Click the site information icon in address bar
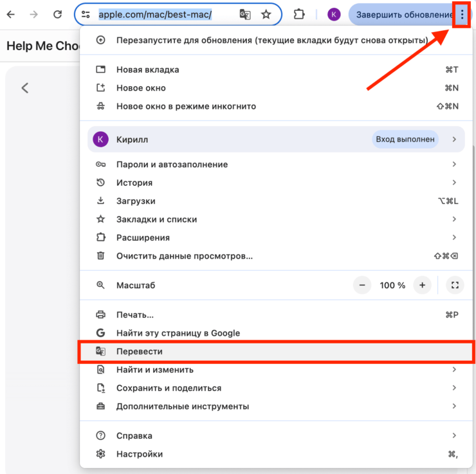Viewport: 476px width, 474px height. [86, 14]
